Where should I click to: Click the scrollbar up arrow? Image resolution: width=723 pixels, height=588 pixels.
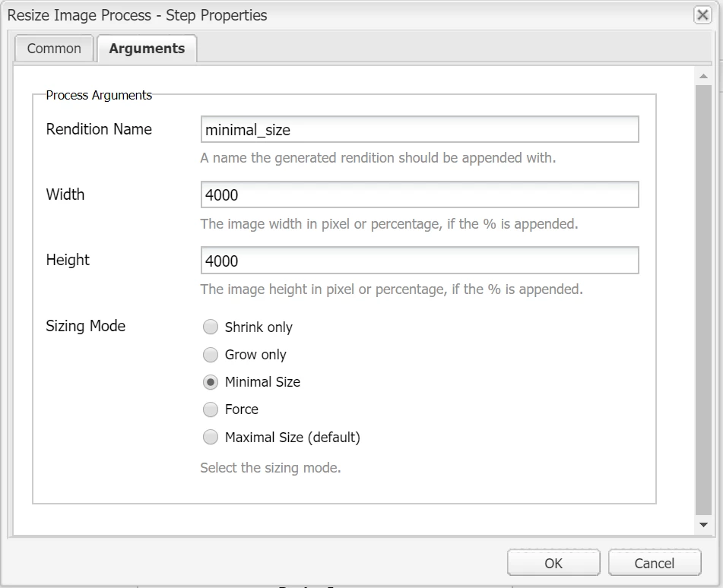(703, 76)
